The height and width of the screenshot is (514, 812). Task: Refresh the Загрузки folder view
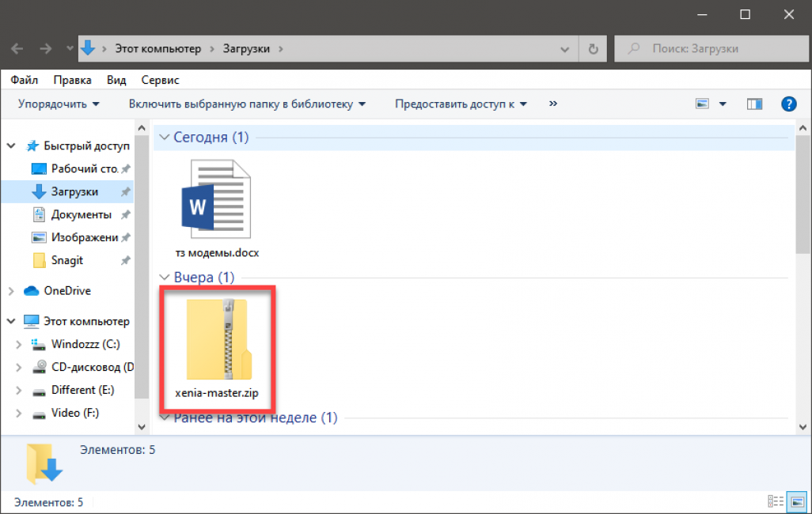pyautogui.click(x=593, y=49)
